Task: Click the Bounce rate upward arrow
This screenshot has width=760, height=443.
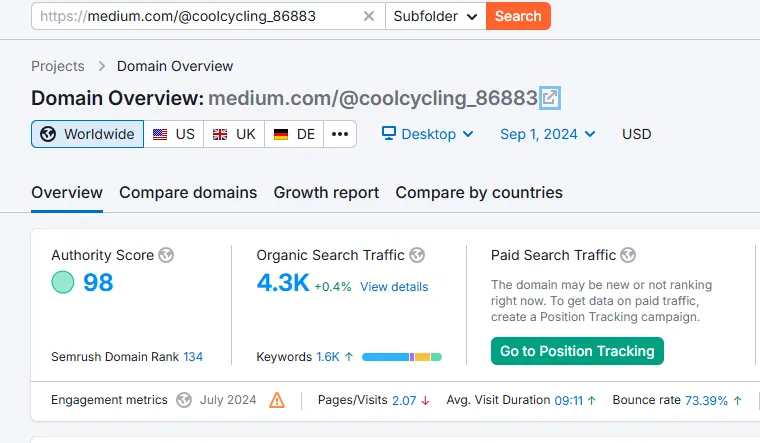Action: click(737, 400)
